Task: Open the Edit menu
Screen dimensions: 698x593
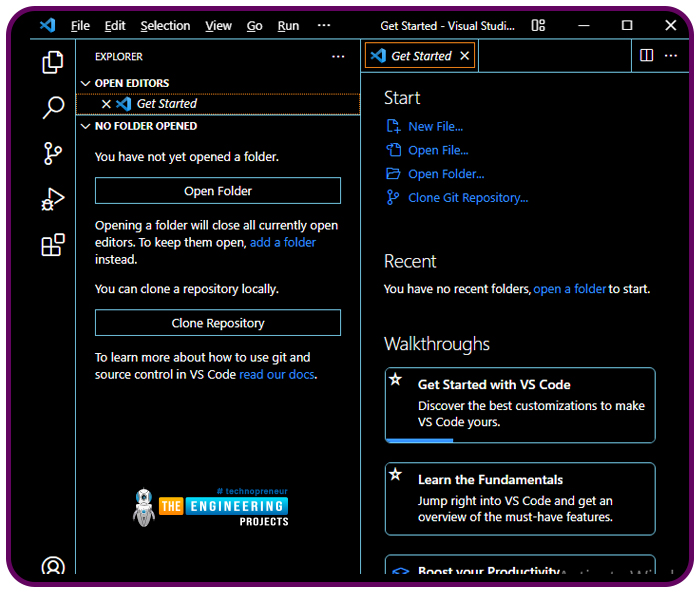Action: 115,26
